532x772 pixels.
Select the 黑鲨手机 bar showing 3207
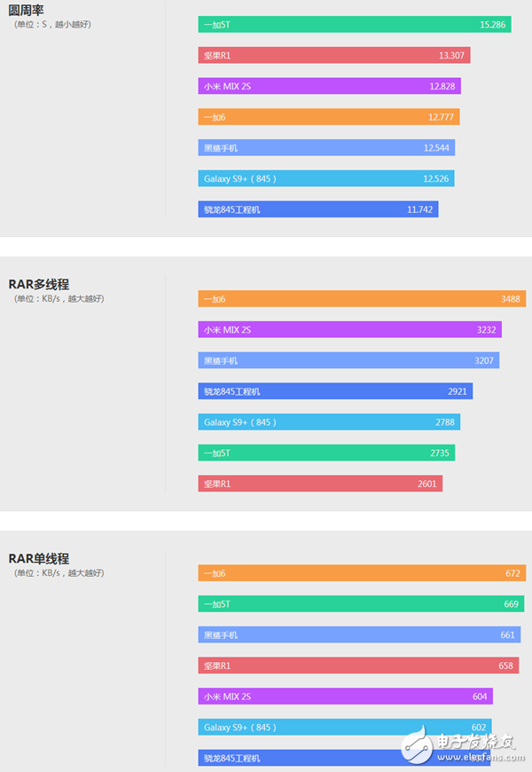(348, 360)
